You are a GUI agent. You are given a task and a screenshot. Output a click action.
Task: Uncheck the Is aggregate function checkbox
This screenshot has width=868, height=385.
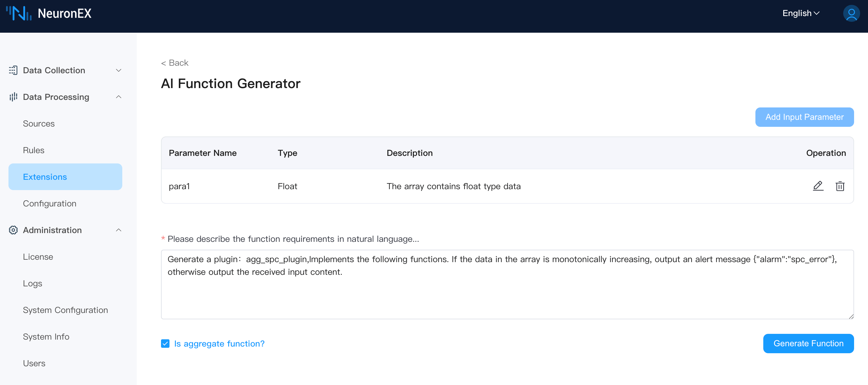tap(165, 344)
